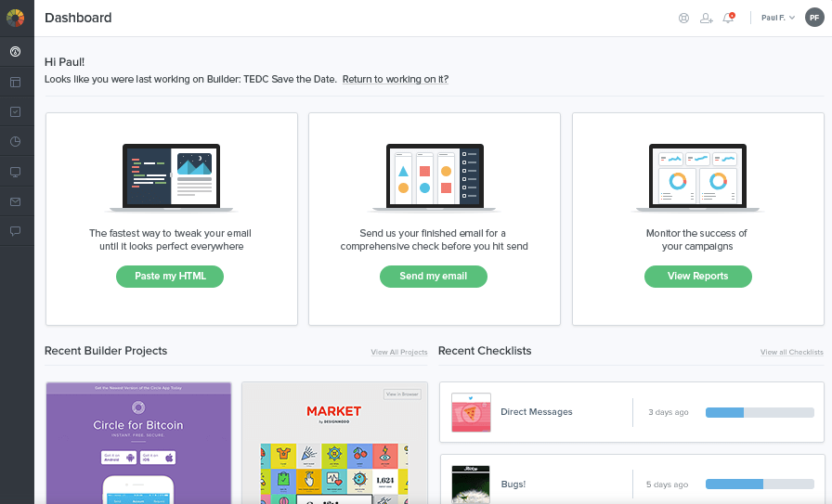Open the monitor screen icon in sidebar
The width and height of the screenshot is (832, 504).
[16, 172]
